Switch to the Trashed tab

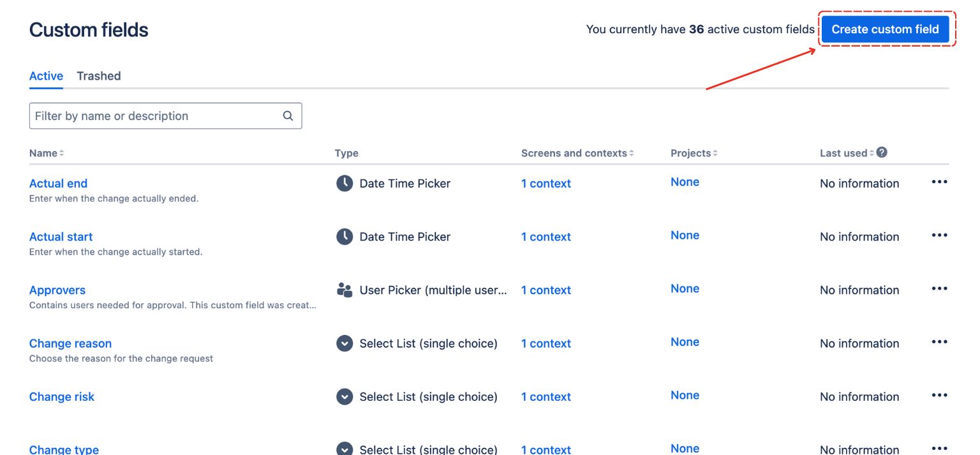tap(99, 76)
